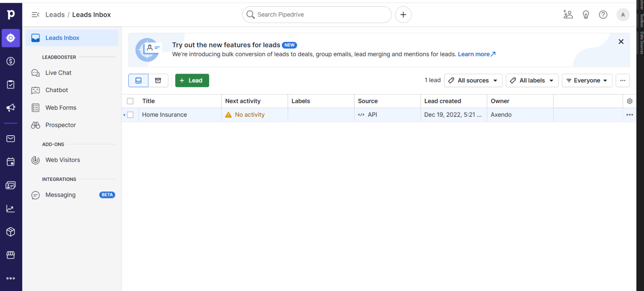Open Mail envelope icon in navigation rail
The width and height of the screenshot is (644, 291).
tap(11, 139)
